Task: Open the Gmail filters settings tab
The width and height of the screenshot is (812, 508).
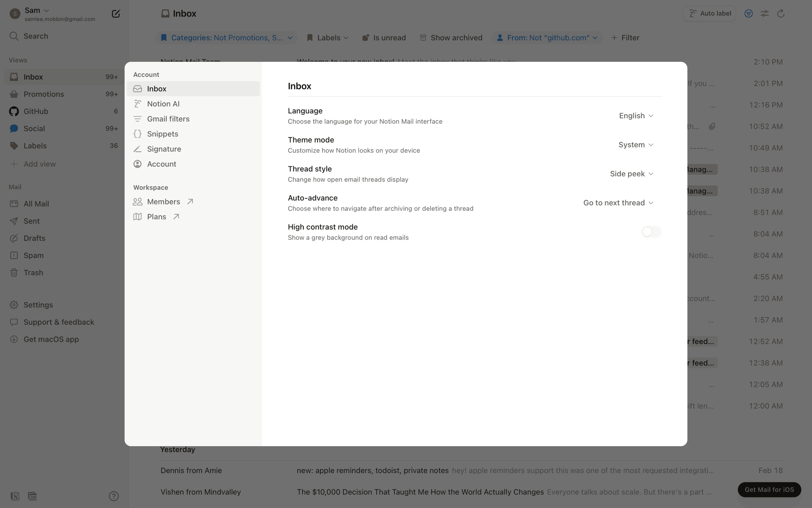Action: [193, 119]
